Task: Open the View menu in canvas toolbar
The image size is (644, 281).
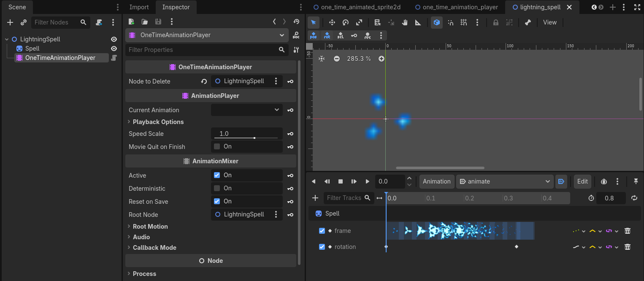Action: pyautogui.click(x=549, y=22)
